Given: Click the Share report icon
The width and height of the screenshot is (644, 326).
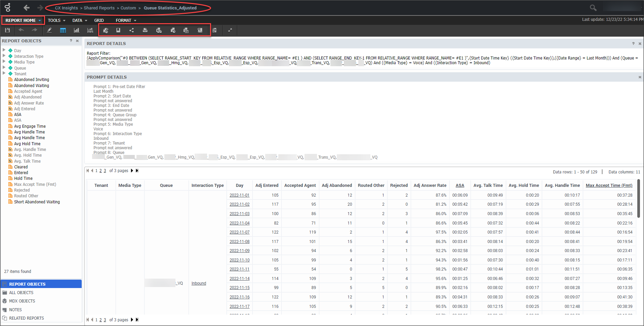Looking at the screenshot, I should pyautogui.click(x=131, y=30).
